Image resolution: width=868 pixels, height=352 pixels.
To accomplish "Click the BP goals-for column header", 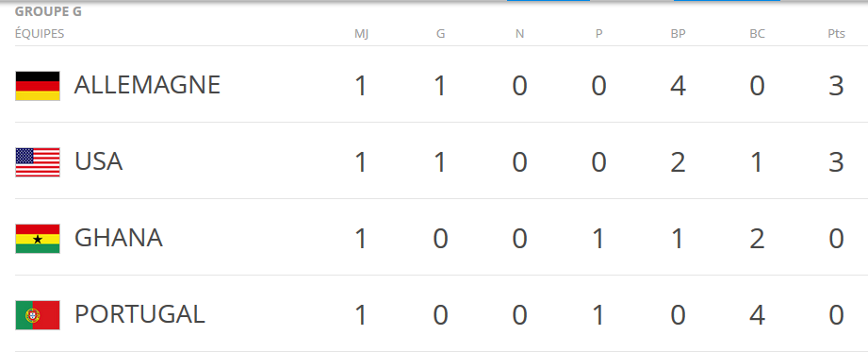I will (x=679, y=34).
